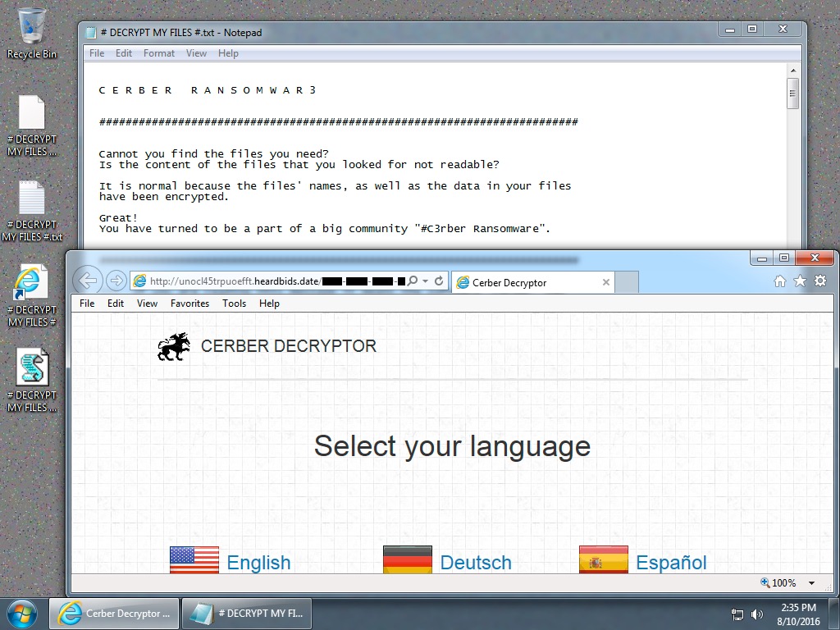Click the Notepad vertical scrollbar thumb
Viewport: 840px width, 630px height.
792,93
